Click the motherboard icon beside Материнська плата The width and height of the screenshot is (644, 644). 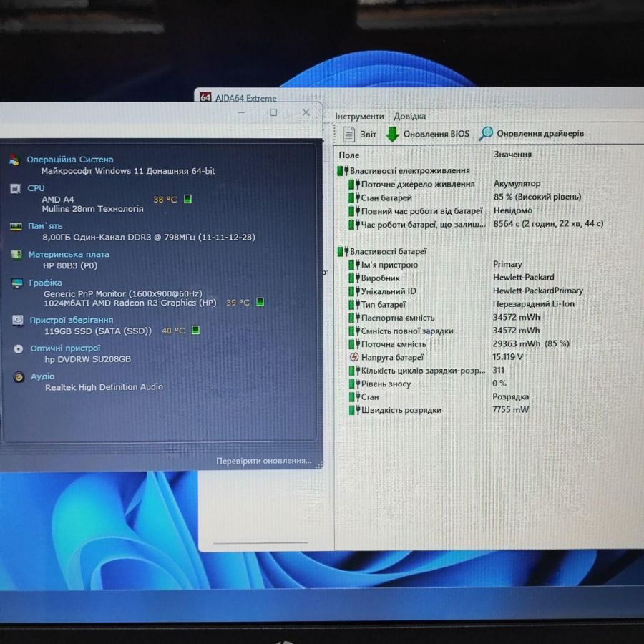tap(16, 255)
